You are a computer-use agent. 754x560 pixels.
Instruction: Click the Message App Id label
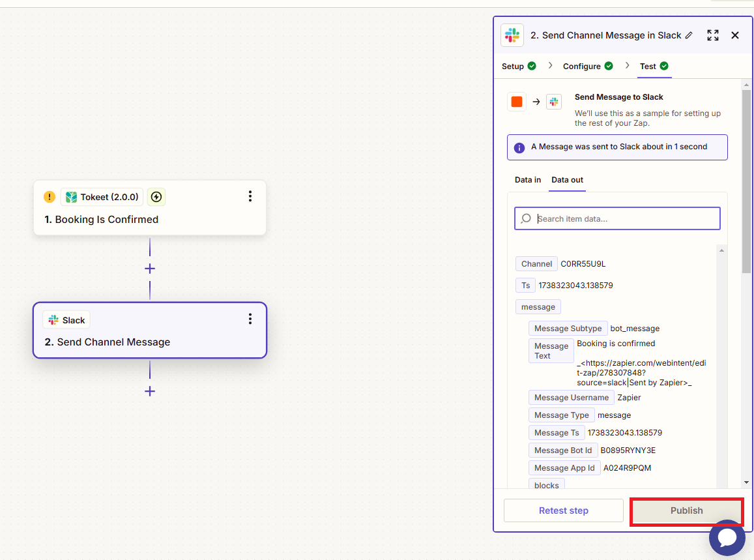[x=564, y=467]
